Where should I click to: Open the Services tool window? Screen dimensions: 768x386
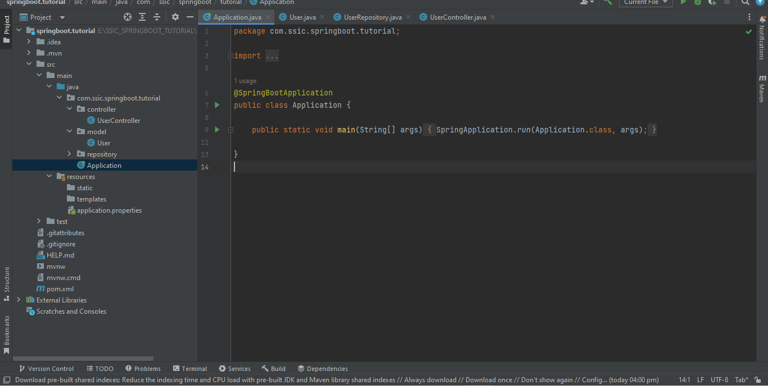coord(235,368)
